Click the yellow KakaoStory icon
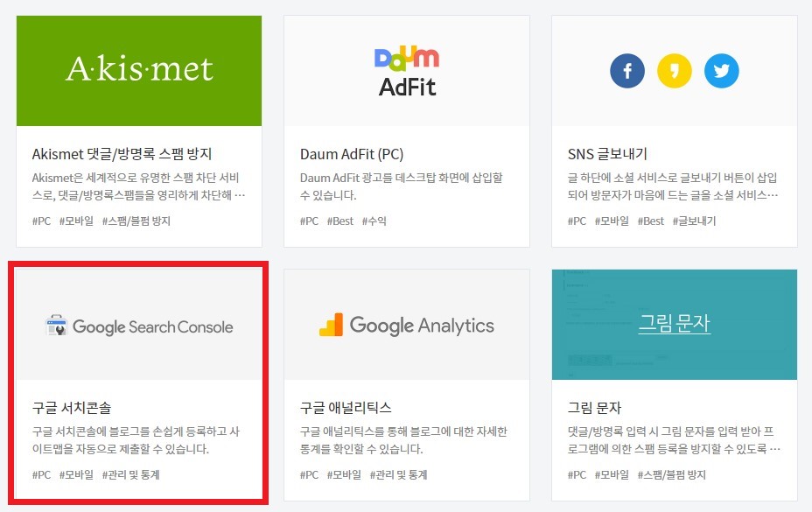The image size is (812, 512). (675, 71)
